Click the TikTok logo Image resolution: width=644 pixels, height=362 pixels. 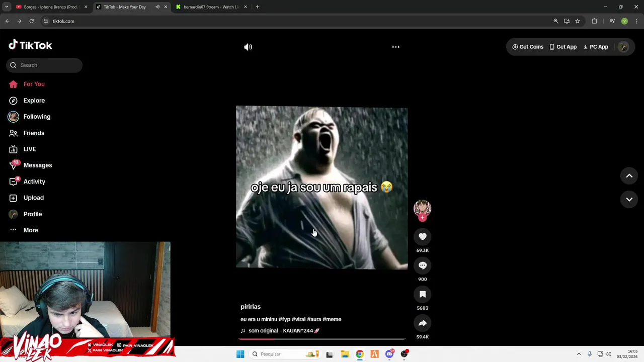(30, 45)
